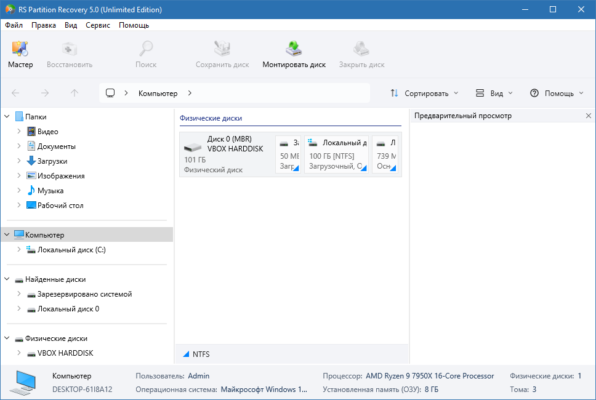The height and width of the screenshot is (400, 596).
Task: Click the chevron after Компьютер breadcrumb
Action: 190,93
